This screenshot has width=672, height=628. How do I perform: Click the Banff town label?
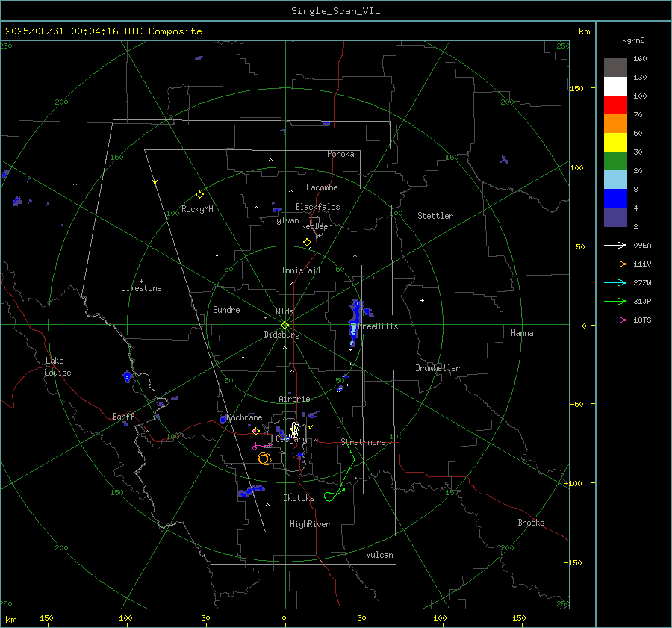123,417
